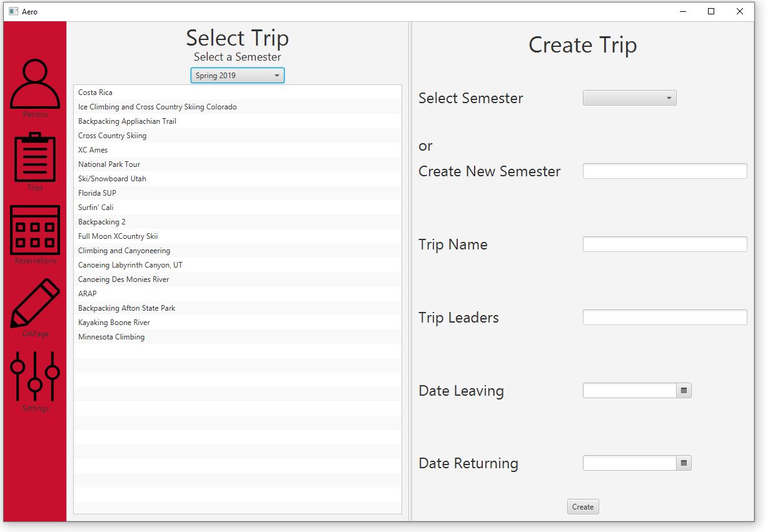Expand the Spring 2019 semester dropdown
768x532 pixels.
click(x=237, y=76)
